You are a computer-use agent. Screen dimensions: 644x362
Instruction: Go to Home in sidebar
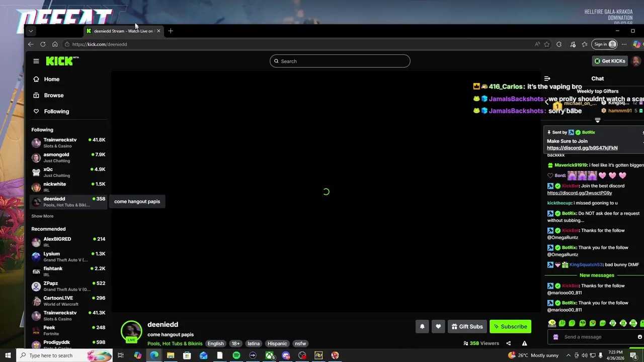(51, 79)
